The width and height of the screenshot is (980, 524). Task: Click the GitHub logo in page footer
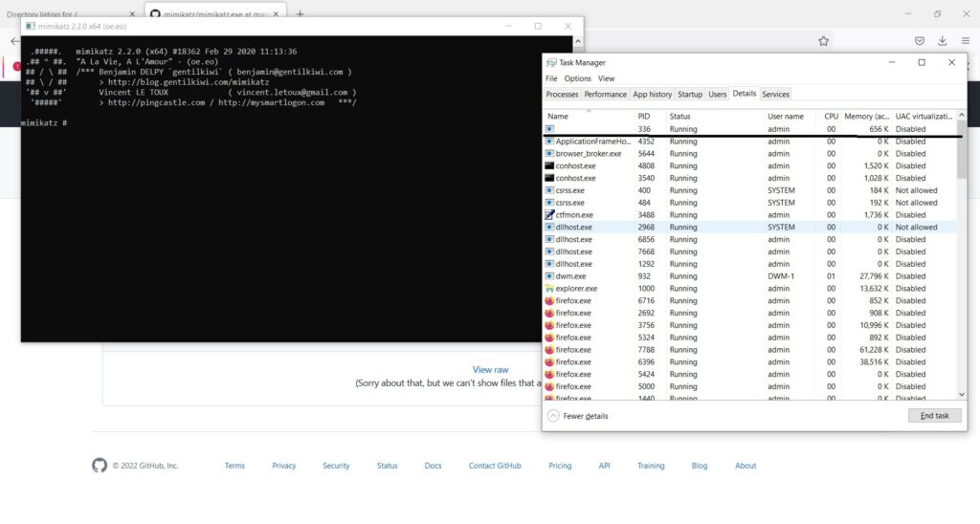[x=100, y=466]
